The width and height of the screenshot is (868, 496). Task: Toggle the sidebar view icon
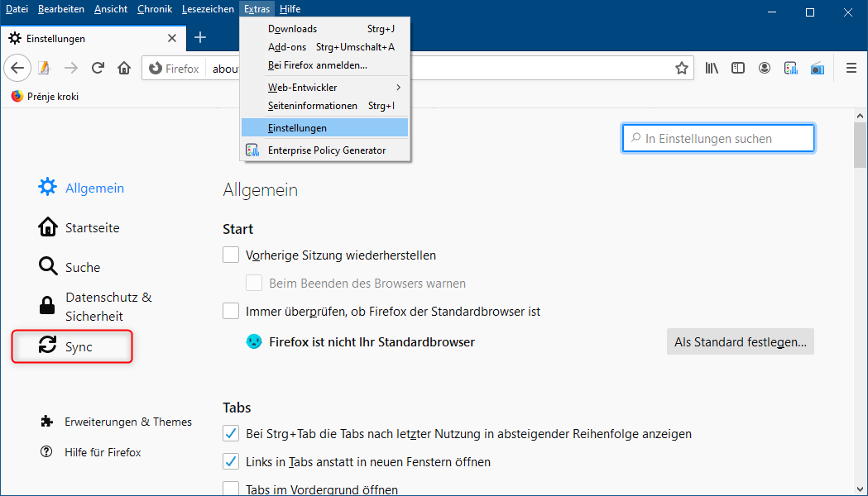(738, 69)
